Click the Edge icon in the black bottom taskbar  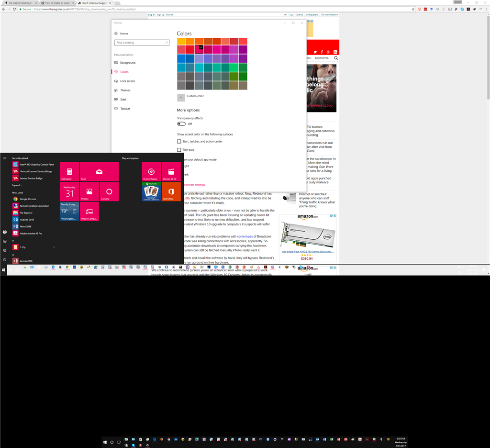click(155, 439)
